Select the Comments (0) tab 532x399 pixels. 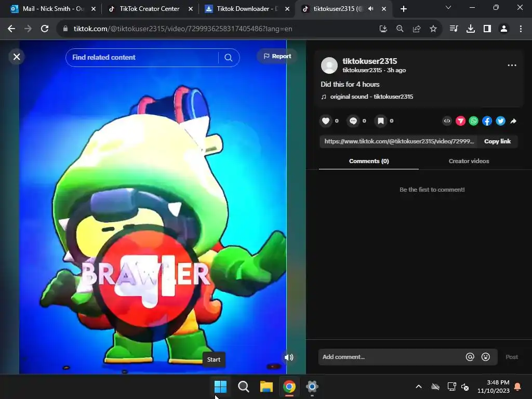[369, 161]
